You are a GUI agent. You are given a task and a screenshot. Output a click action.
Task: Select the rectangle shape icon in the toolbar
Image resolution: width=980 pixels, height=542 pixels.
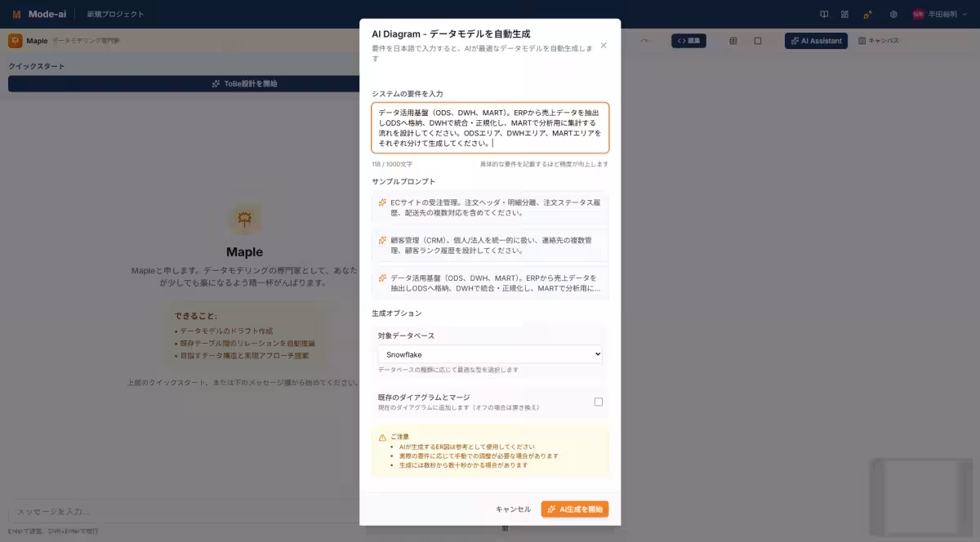[758, 40]
